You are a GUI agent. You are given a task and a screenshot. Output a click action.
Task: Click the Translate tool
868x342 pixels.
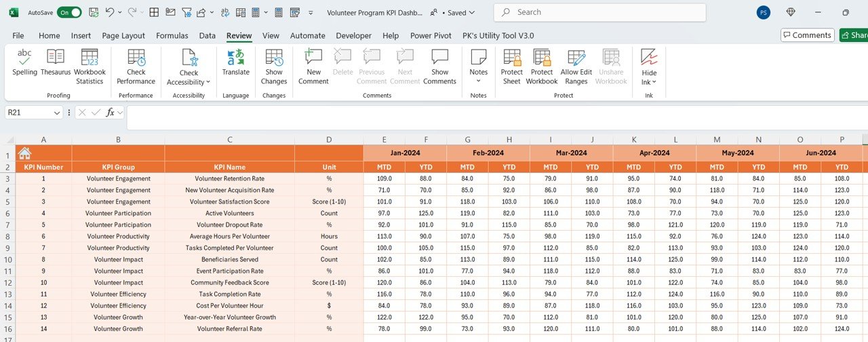tap(235, 62)
